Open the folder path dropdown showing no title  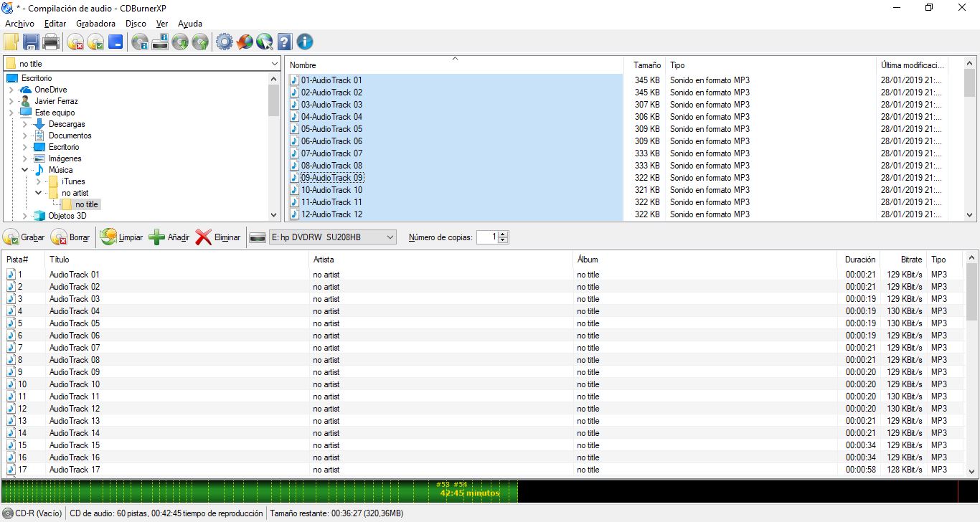click(x=275, y=64)
